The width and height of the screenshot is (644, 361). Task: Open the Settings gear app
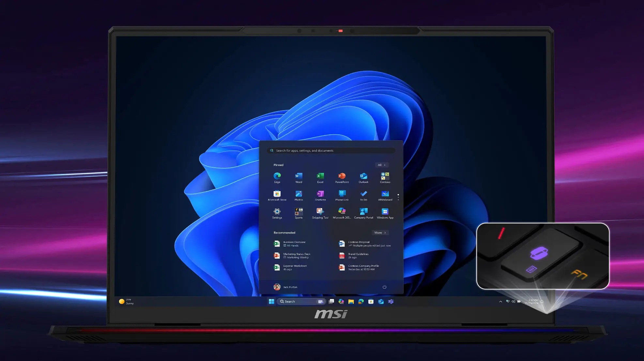(x=277, y=213)
